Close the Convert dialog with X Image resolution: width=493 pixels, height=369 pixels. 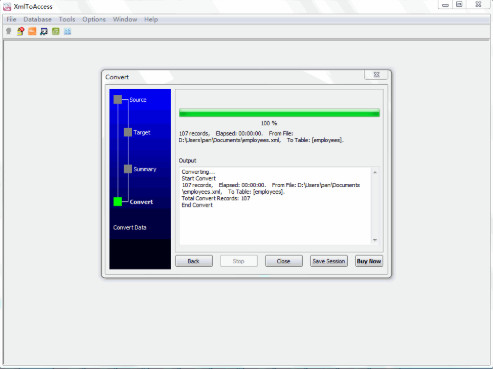376,74
